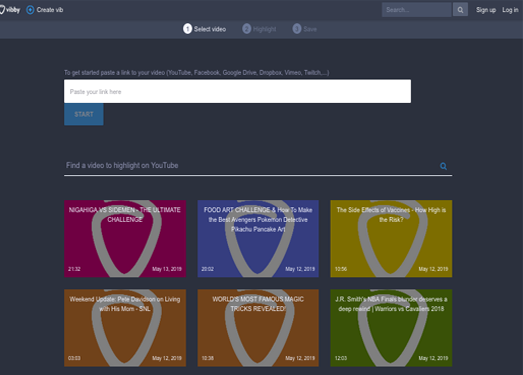Go to the Save step

click(x=310, y=29)
